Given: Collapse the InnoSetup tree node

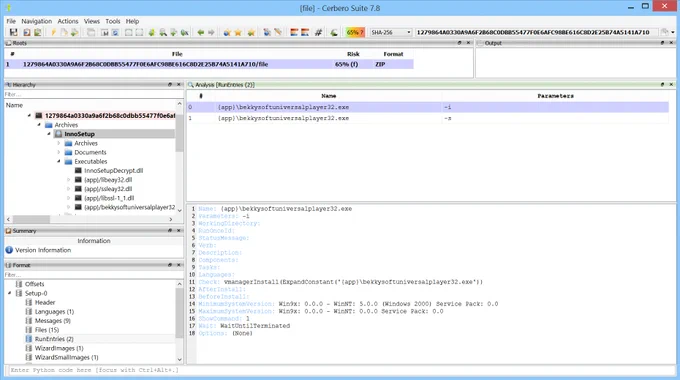Looking at the screenshot, I should click(x=49, y=134).
